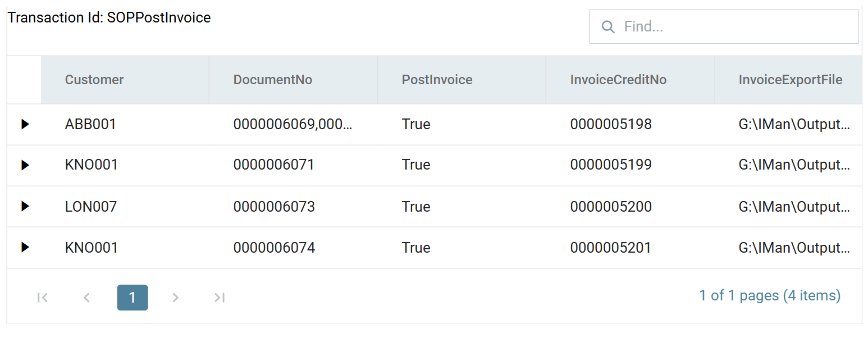Click invoice credit number 0000005201

click(611, 248)
